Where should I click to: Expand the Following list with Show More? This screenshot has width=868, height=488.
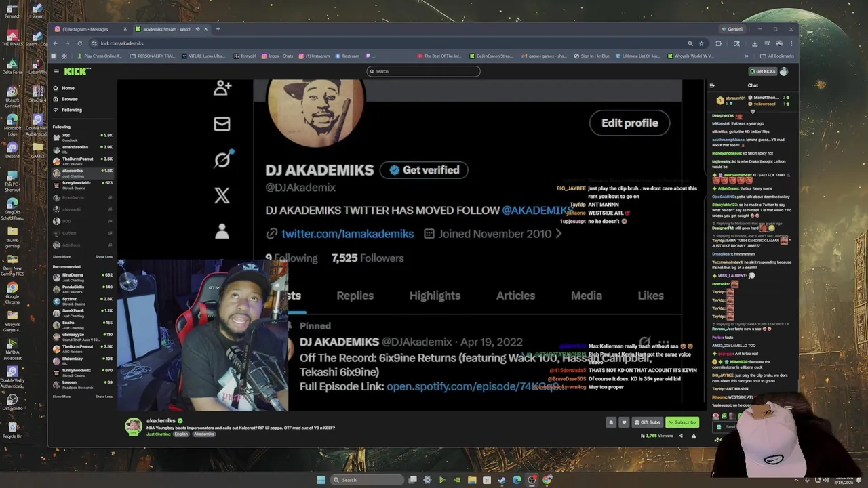click(62, 257)
